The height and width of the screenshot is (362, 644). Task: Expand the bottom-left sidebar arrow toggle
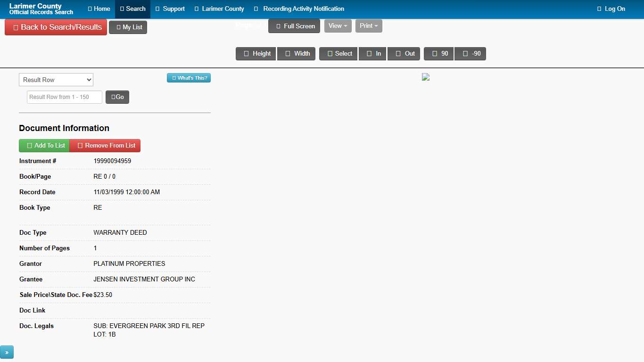[7, 352]
